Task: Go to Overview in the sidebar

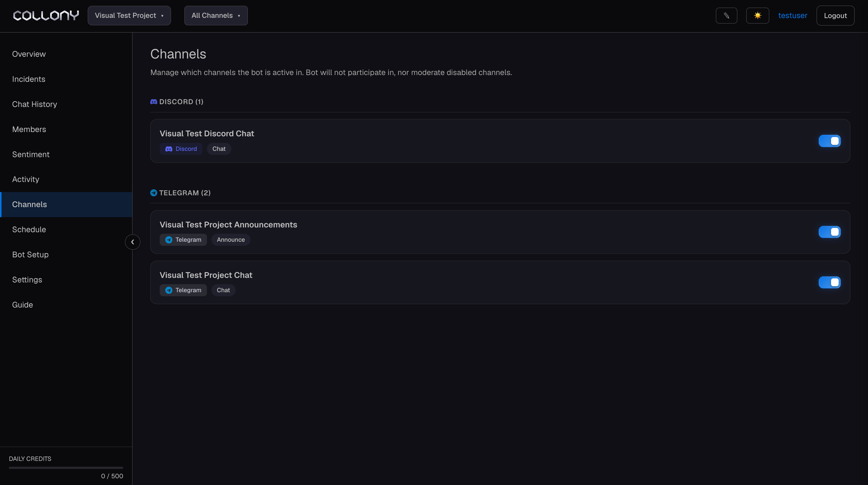Action: (66, 54)
